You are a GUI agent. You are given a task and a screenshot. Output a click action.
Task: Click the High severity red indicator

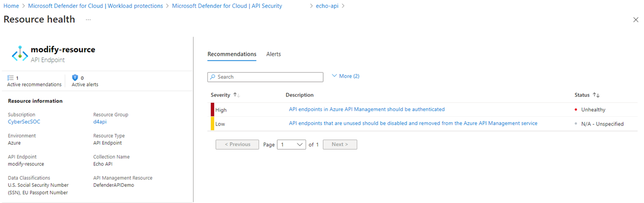212,110
